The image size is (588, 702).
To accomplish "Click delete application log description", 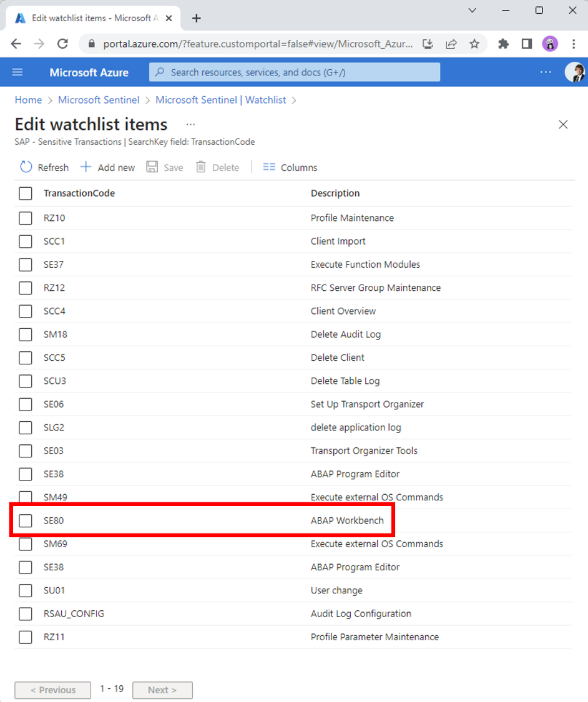I will coord(356,427).
